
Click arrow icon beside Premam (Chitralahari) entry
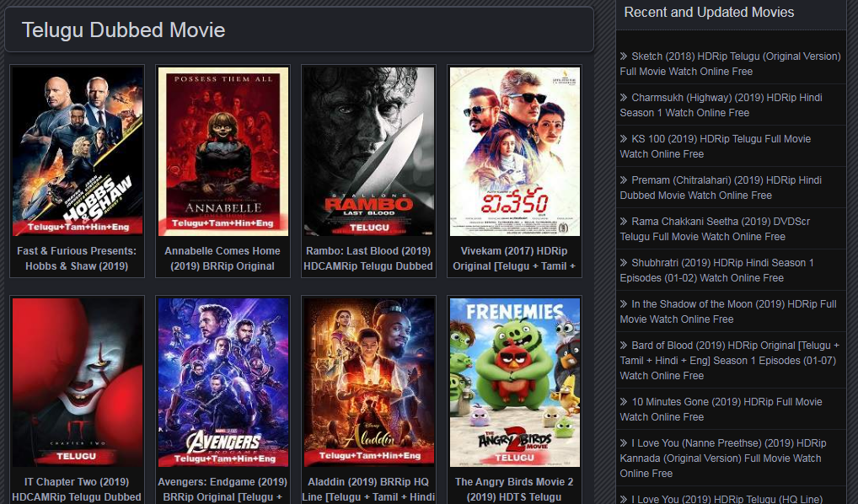click(x=624, y=180)
